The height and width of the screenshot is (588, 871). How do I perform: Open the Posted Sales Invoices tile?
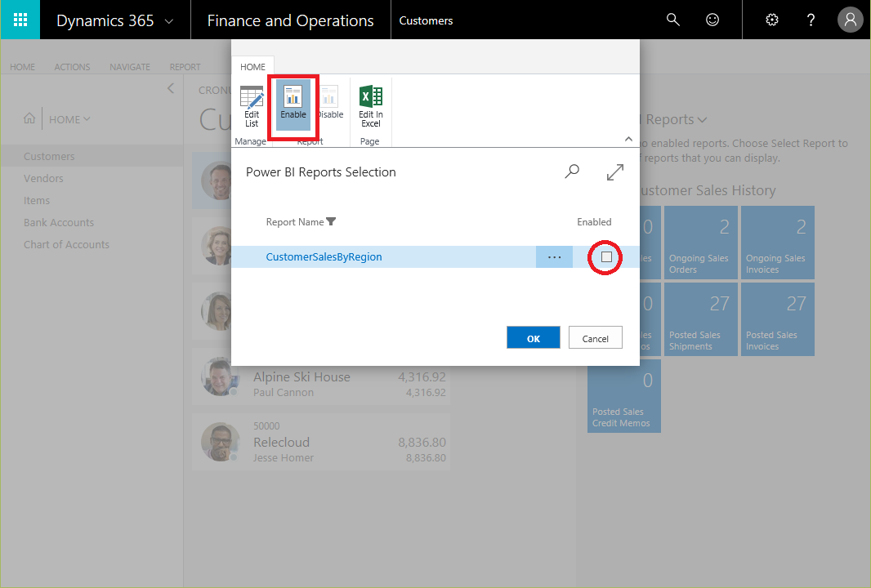point(778,319)
